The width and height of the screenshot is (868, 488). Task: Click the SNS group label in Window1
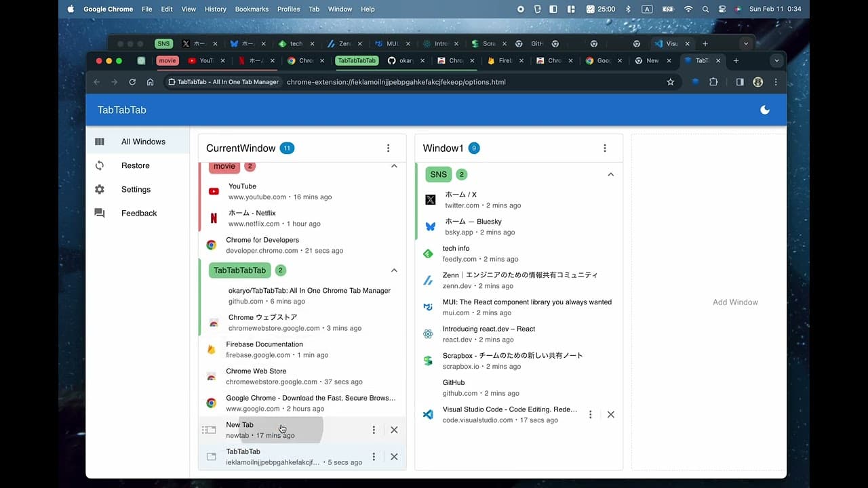point(439,174)
